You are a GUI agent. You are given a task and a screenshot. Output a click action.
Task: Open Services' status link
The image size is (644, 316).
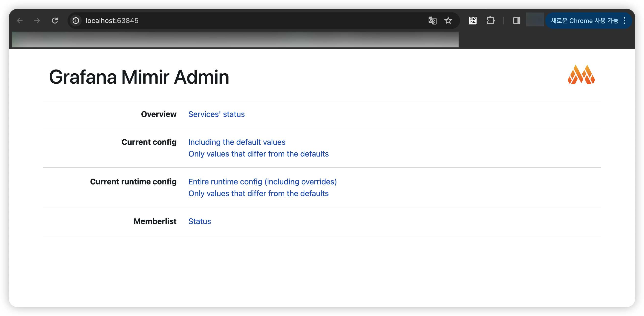pyautogui.click(x=216, y=114)
